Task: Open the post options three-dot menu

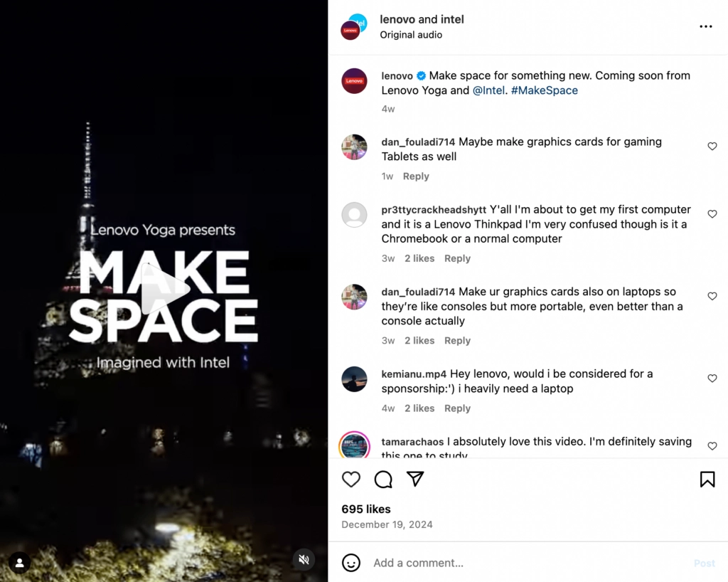Action: tap(705, 26)
